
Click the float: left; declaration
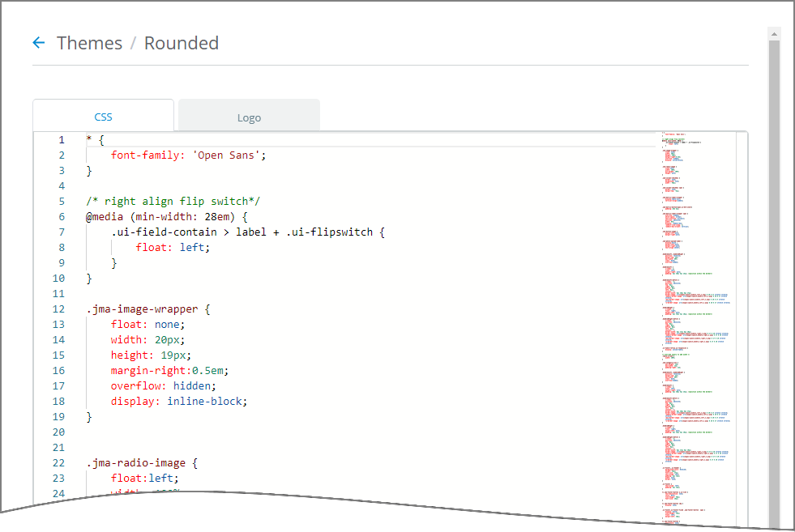click(173, 247)
